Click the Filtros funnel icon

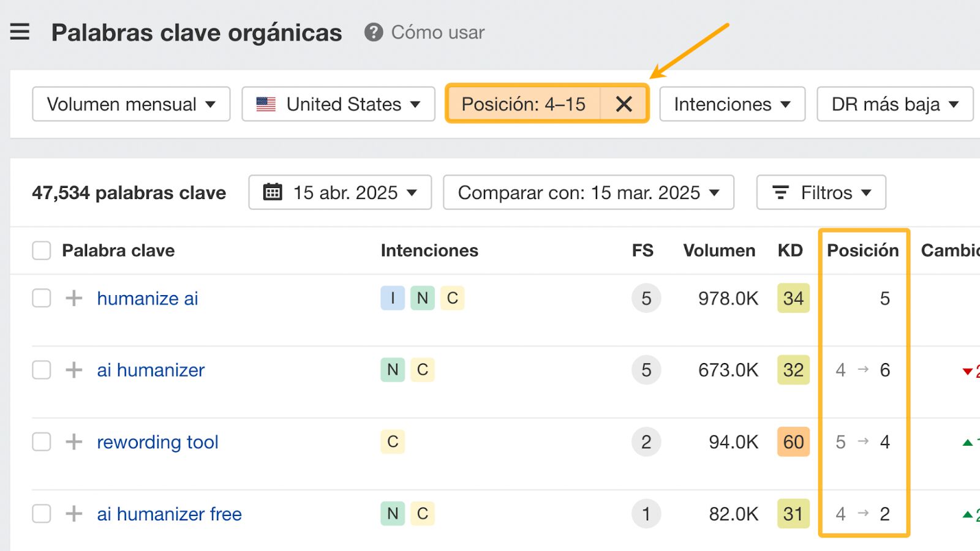[780, 192]
